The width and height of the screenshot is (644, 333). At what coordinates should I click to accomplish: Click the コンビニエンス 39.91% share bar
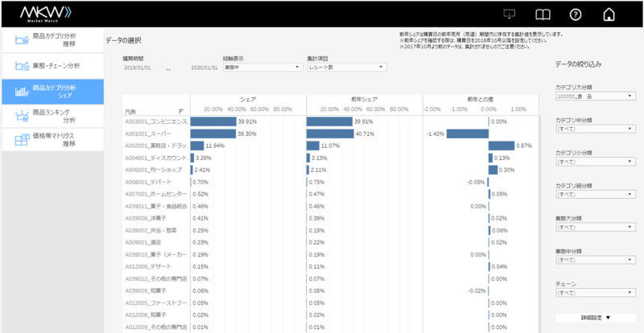tap(213, 121)
